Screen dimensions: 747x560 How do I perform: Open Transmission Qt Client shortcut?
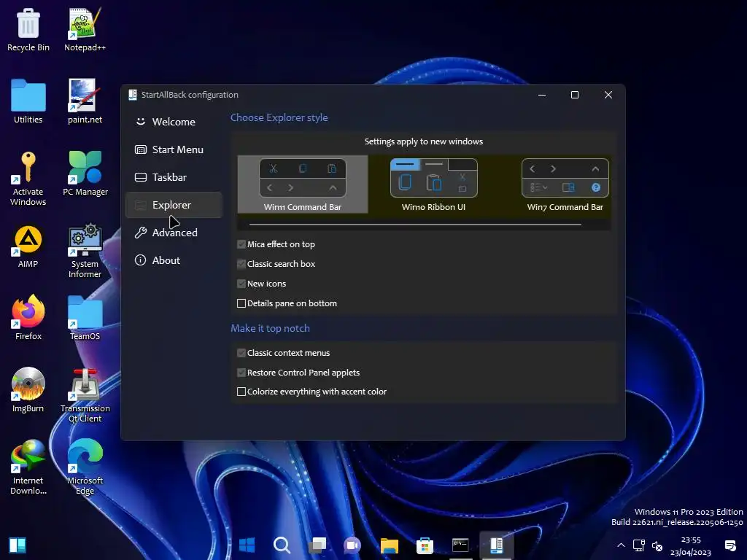point(85,395)
